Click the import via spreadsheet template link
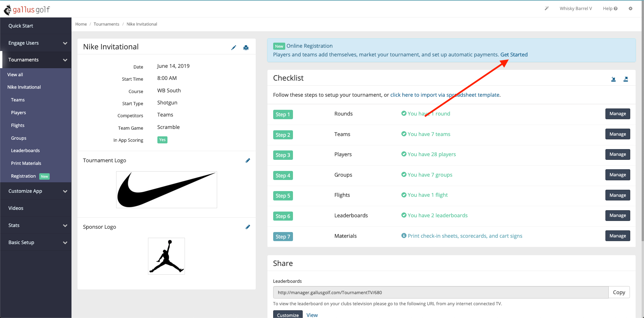 (x=445, y=95)
